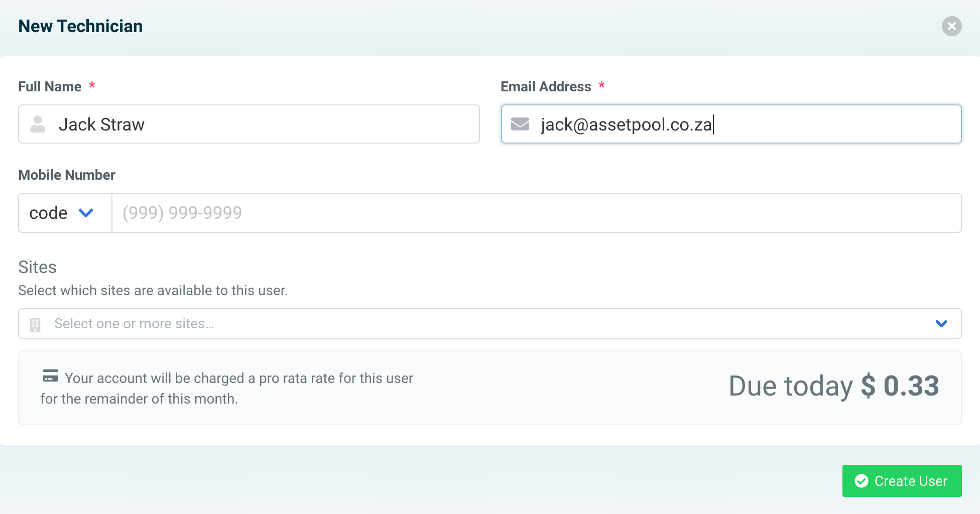Click the building icon in sites selector

[x=35, y=324]
